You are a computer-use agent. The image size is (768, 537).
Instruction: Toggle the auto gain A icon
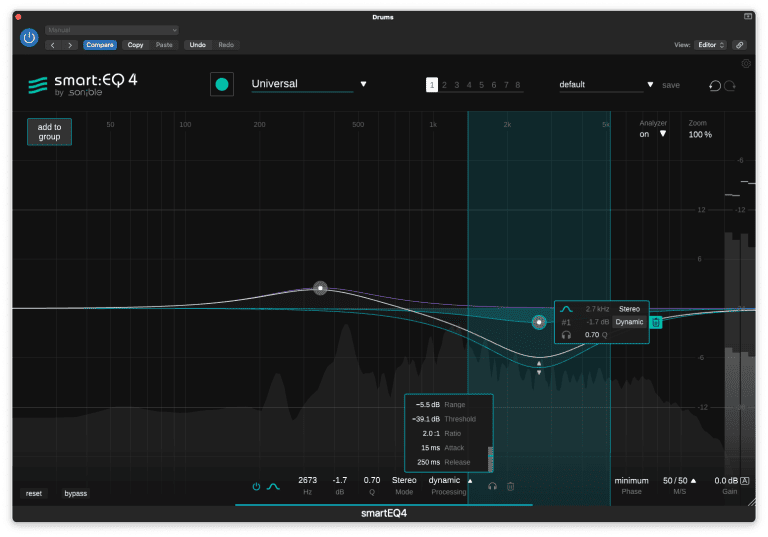point(744,481)
